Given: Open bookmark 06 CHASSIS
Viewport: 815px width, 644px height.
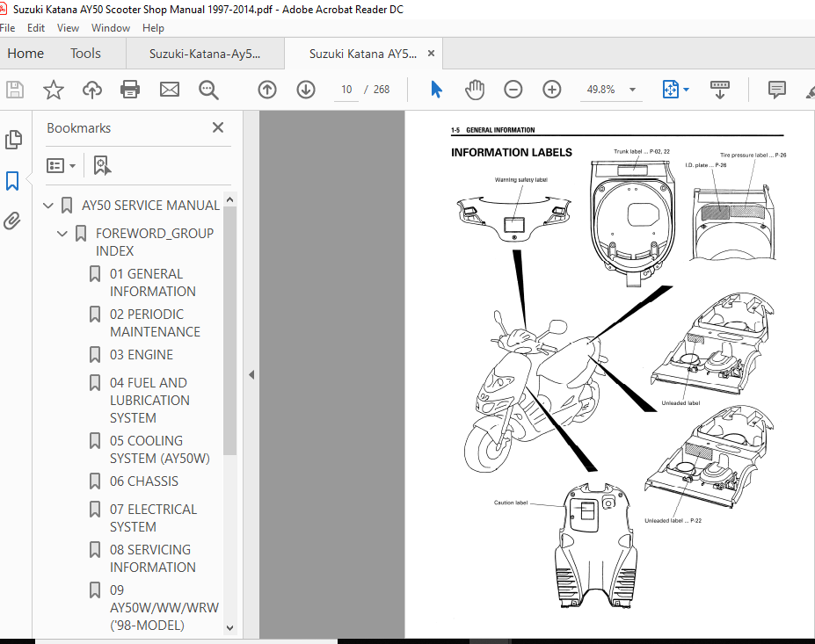Looking at the screenshot, I should tap(144, 481).
